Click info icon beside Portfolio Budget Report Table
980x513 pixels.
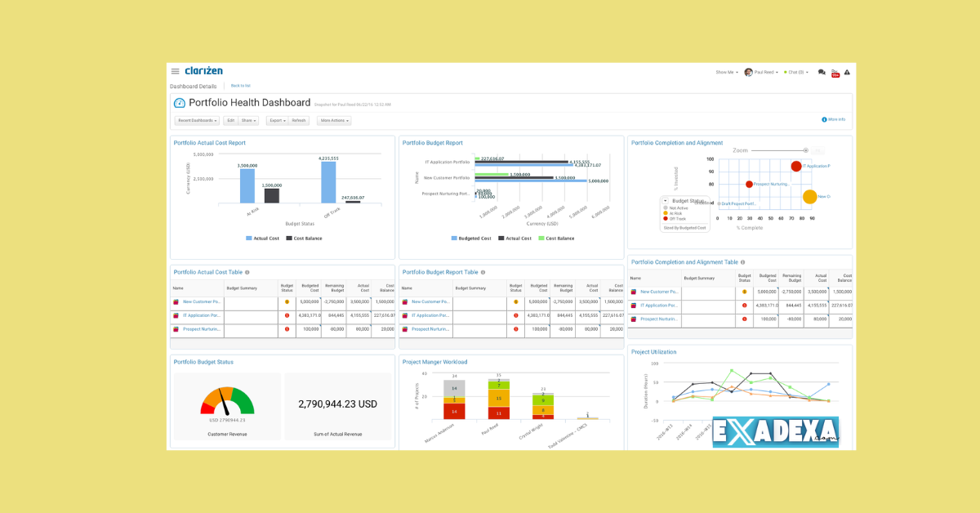click(483, 272)
